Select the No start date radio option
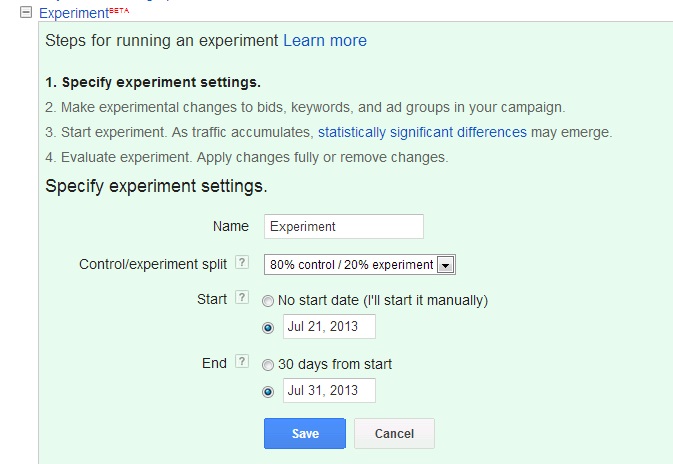The height and width of the screenshot is (464, 673). (x=268, y=300)
